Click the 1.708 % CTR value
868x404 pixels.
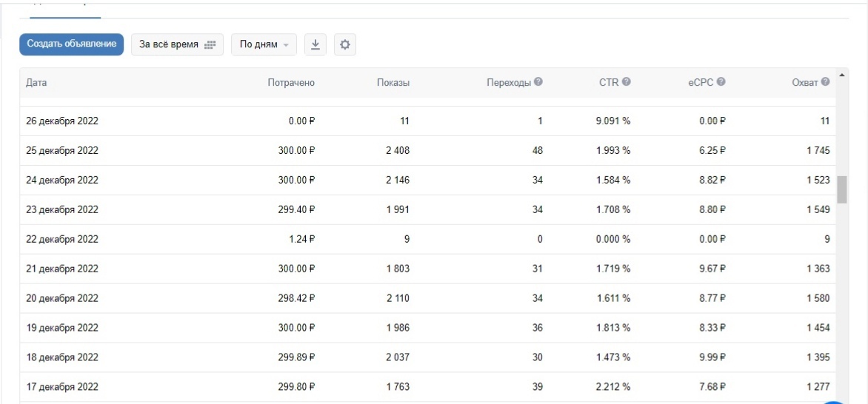(612, 209)
